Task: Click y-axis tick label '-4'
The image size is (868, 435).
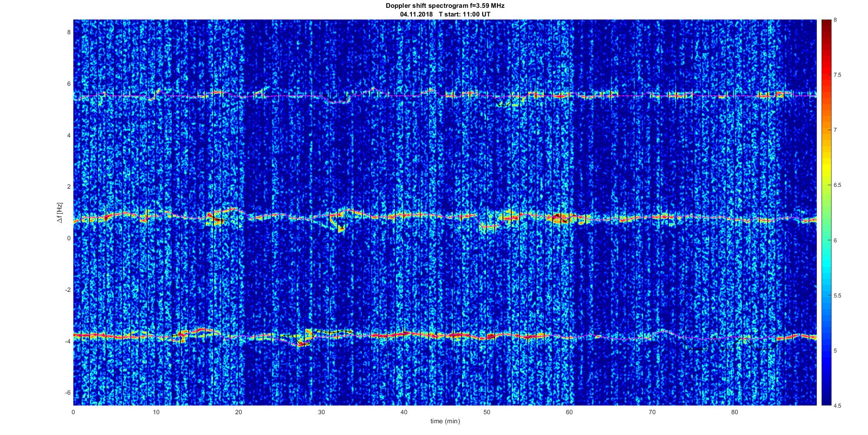Action: click(x=67, y=341)
